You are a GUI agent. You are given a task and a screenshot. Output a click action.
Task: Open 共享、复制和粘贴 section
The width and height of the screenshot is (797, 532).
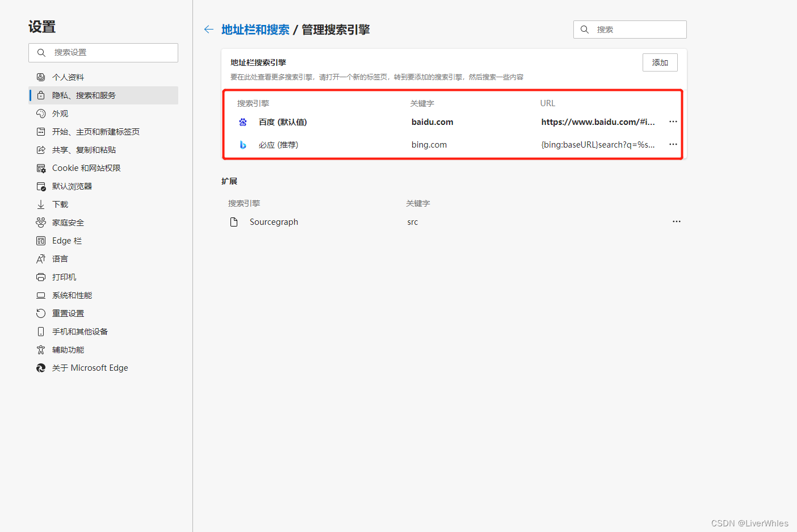[103, 150]
